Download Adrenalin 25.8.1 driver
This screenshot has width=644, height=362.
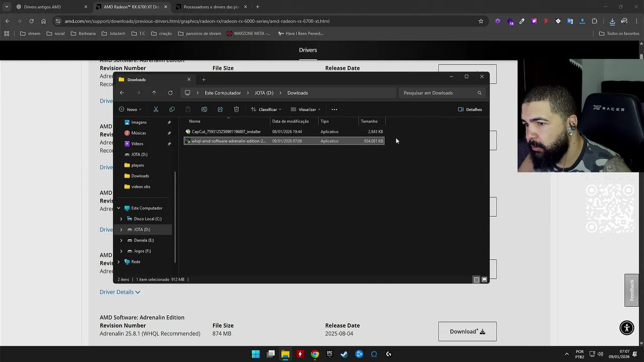tap(467, 331)
